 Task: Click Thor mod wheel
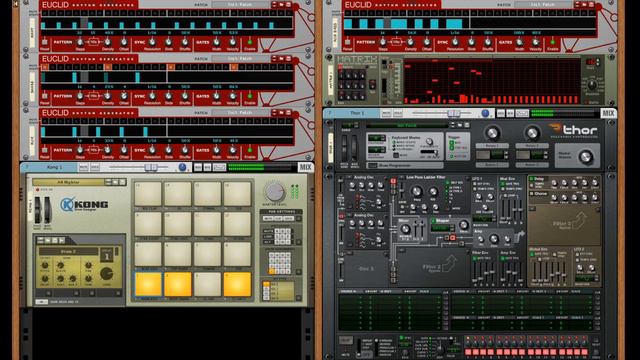(354, 148)
